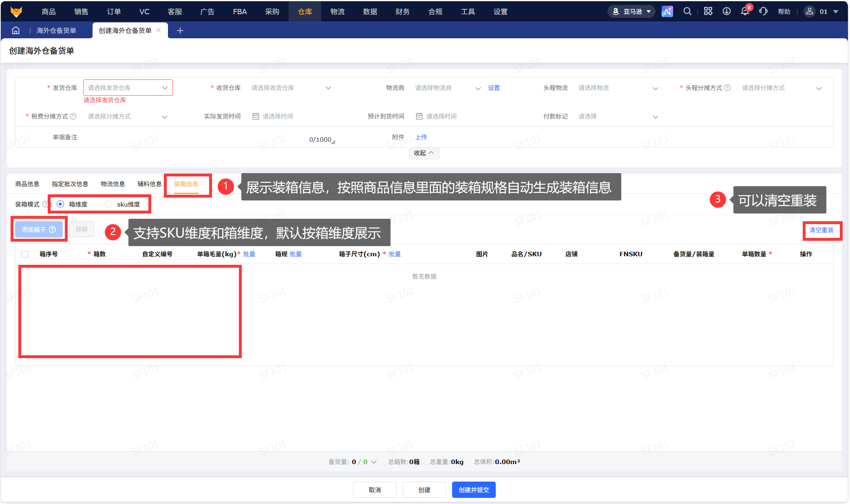Show help icon next to 装箱模式
The height and width of the screenshot is (504, 850).
point(45,204)
